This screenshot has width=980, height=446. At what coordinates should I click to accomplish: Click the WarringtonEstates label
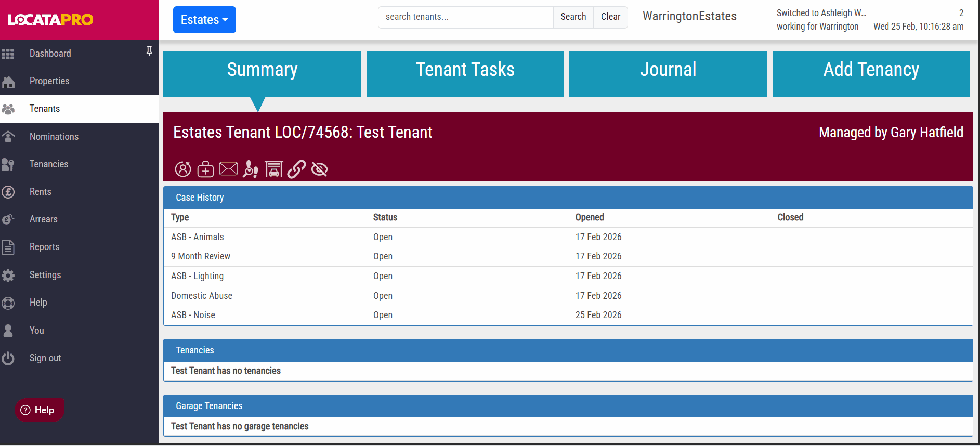pyautogui.click(x=689, y=17)
